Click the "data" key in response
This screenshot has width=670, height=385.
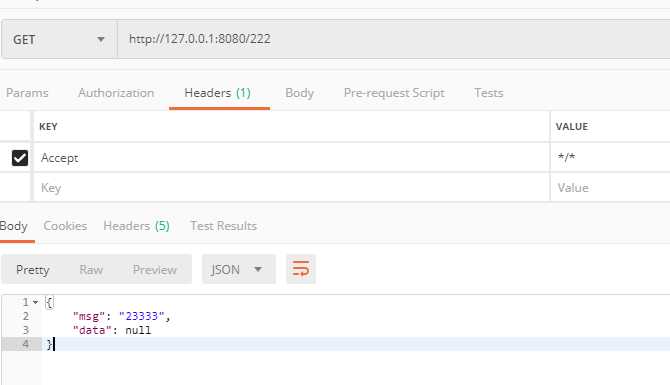[x=92, y=330]
